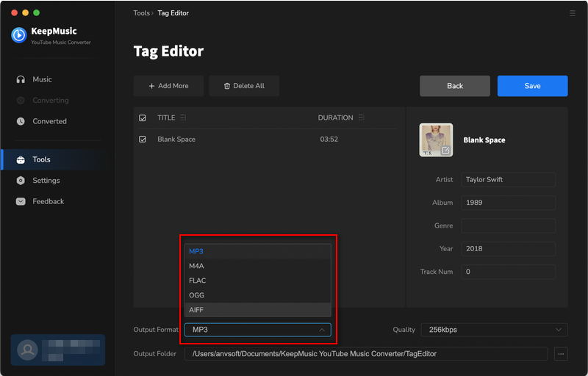The height and width of the screenshot is (376, 588).
Task: Choose OGG output format
Action: pos(258,295)
